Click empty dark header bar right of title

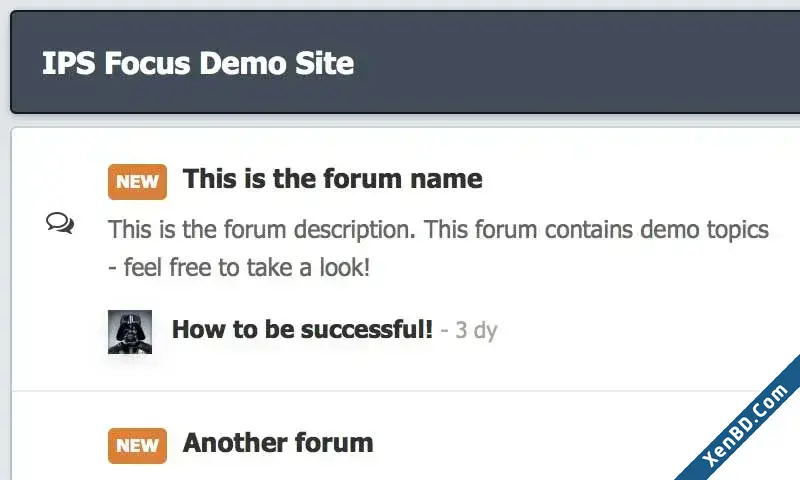click(x=577, y=62)
